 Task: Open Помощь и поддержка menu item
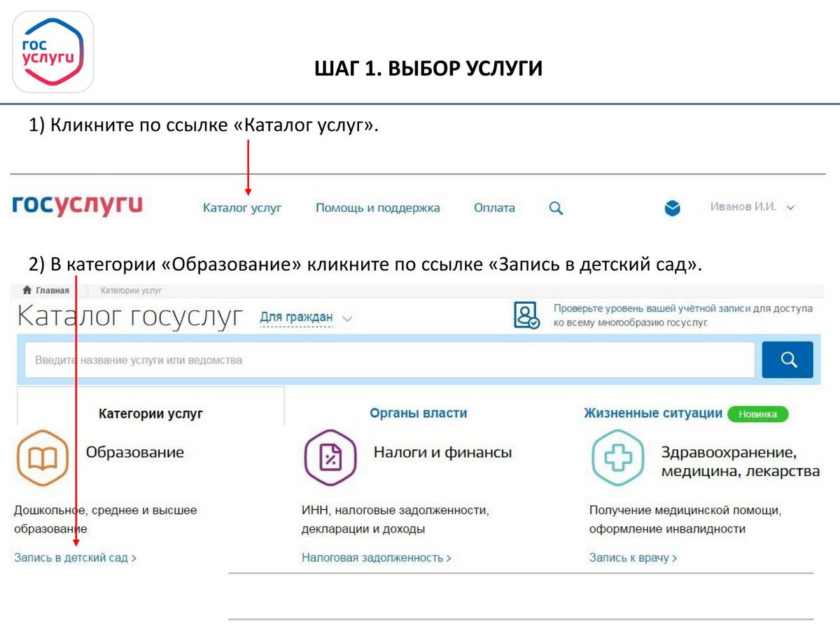pos(378,208)
